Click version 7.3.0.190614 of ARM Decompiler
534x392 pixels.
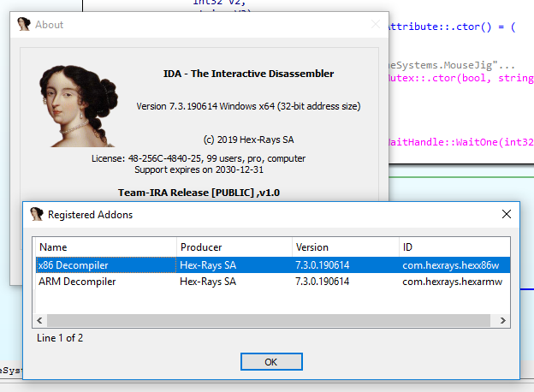(x=322, y=282)
